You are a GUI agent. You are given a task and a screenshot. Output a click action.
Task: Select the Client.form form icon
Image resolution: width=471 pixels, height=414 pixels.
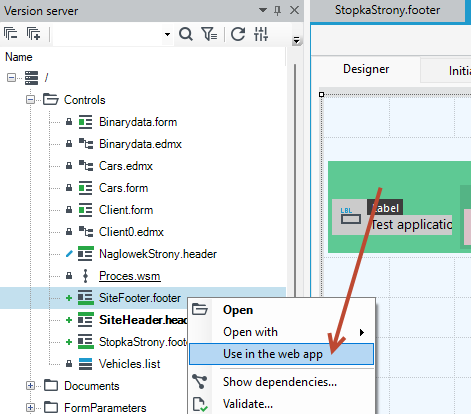[x=85, y=210]
